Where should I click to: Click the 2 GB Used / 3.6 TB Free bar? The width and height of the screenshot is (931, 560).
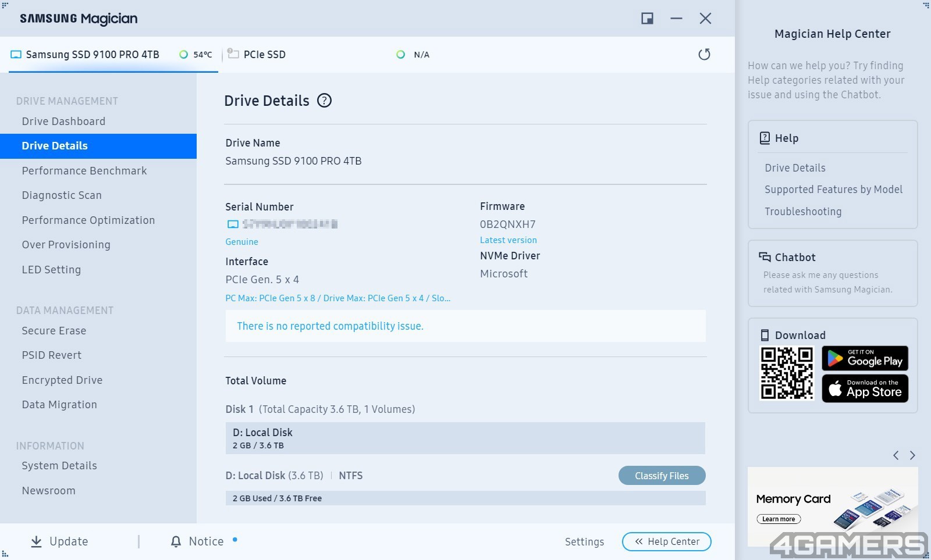point(465,498)
